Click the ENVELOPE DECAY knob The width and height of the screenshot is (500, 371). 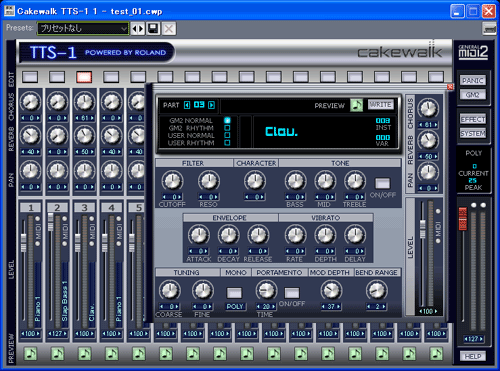tap(228, 235)
